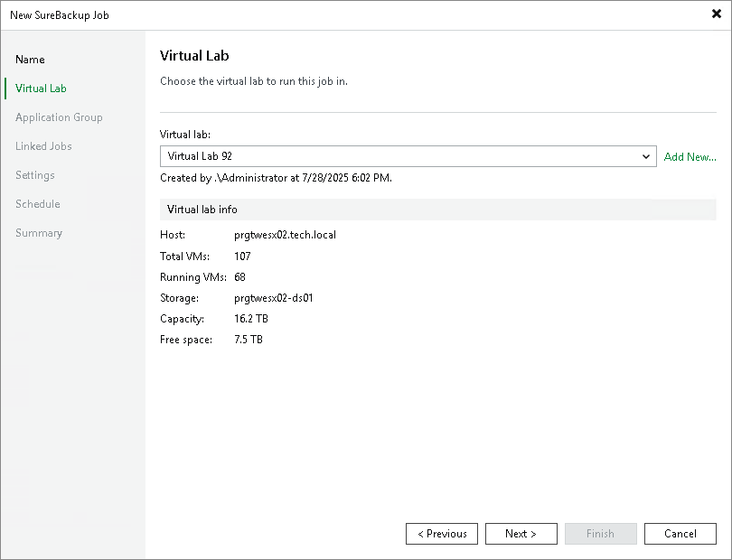The image size is (732, 560).
Task: Click the disabled Finish button
Action: (x=600, y=533)
